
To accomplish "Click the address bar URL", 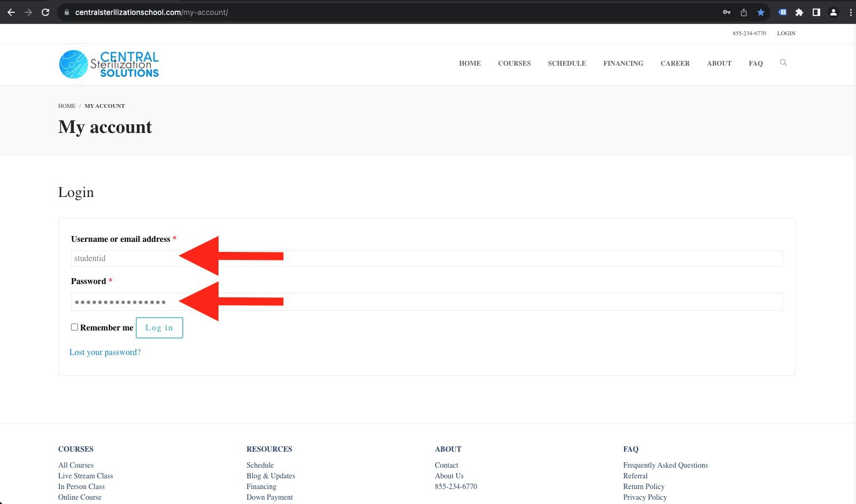I will [151, 12].
